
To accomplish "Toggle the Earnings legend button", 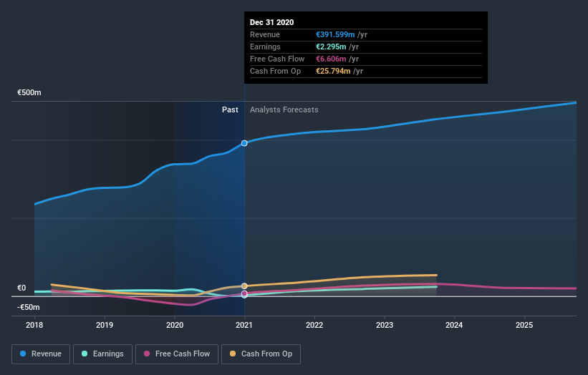I will (x=102, y=354).
